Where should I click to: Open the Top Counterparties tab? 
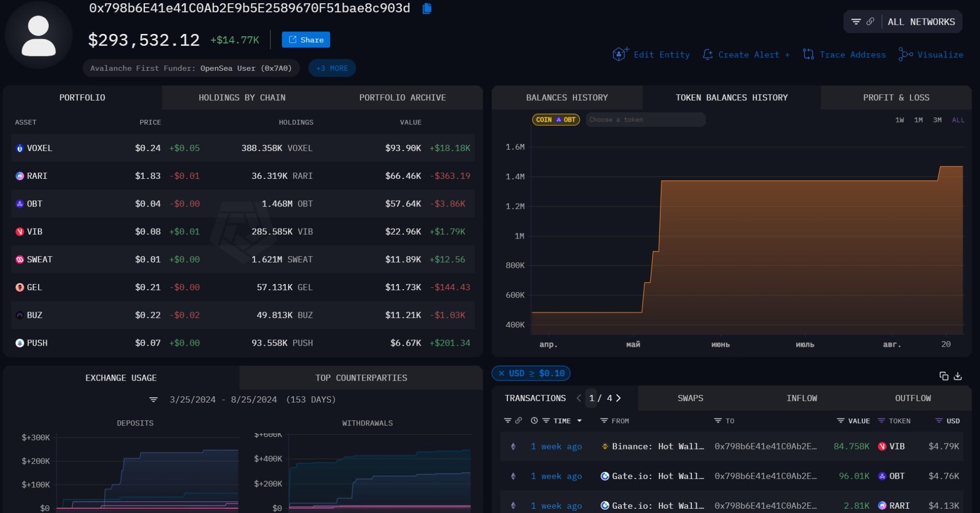click(x=361, y=378)
